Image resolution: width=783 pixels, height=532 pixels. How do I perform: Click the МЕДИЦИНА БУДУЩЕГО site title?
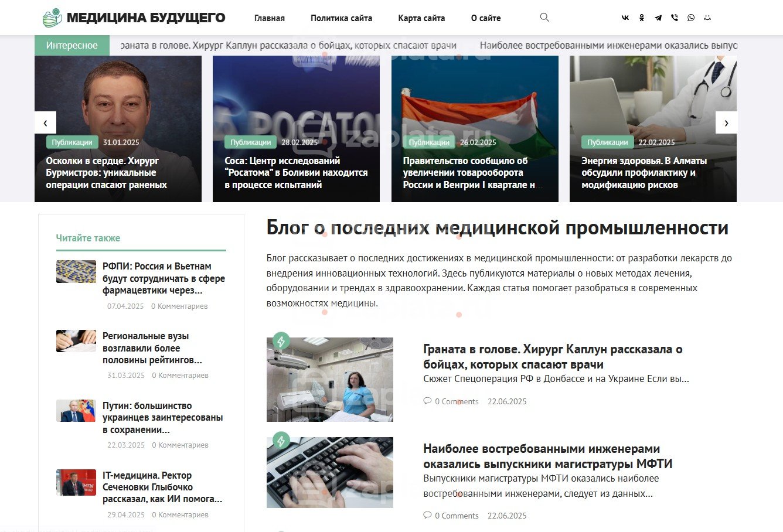(x=146, y=18)
